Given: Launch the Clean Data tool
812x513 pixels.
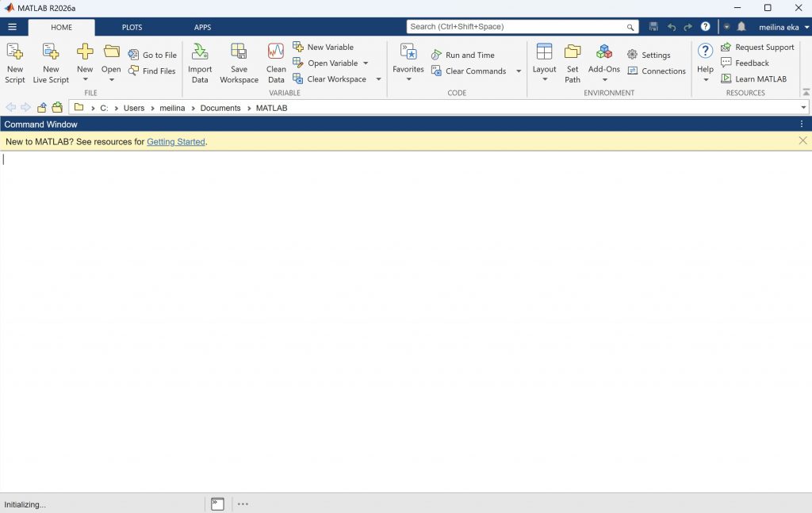Looking at the screenshot, I should click(x=276, y=63).
